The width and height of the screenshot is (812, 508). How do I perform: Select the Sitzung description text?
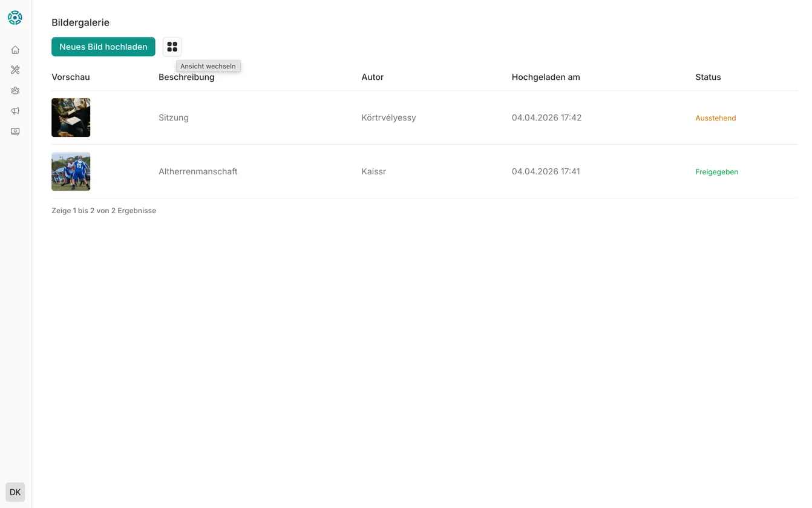[x=174, y=117]
